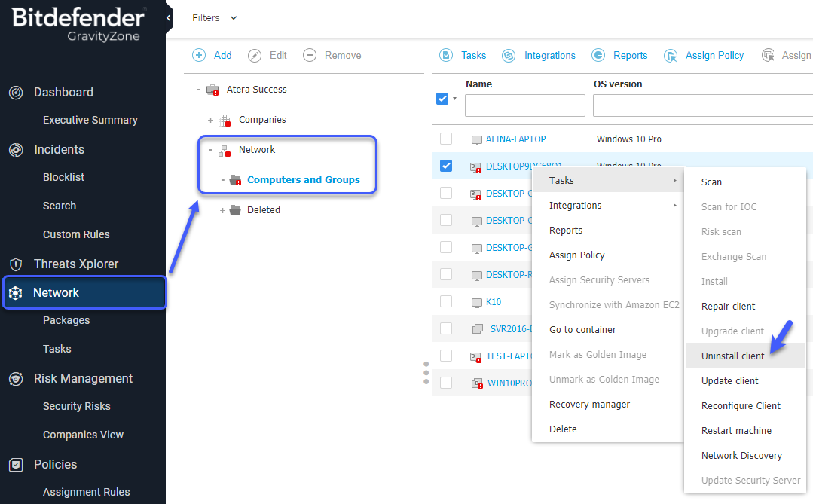Click the OS version filter input field
813x504 pixels.
click(x=702, y=105)
